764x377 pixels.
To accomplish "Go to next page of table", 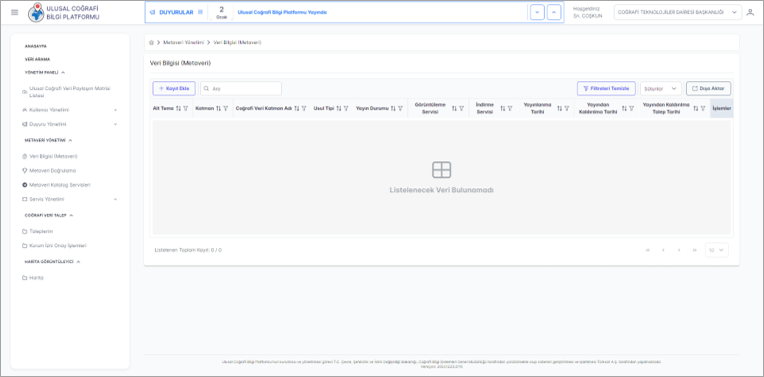I will click(679, 250).
